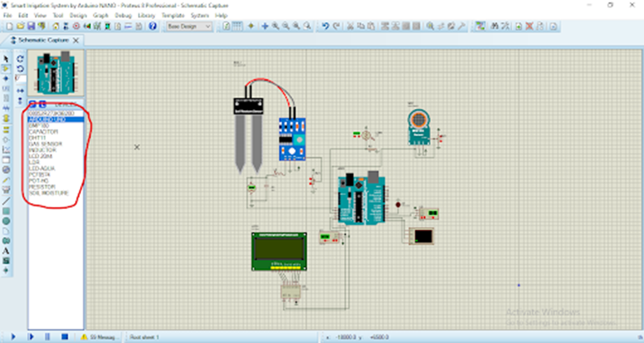Open the View menu
The width and height of the screenshot is (644, 343).
(x=40, y=15)
